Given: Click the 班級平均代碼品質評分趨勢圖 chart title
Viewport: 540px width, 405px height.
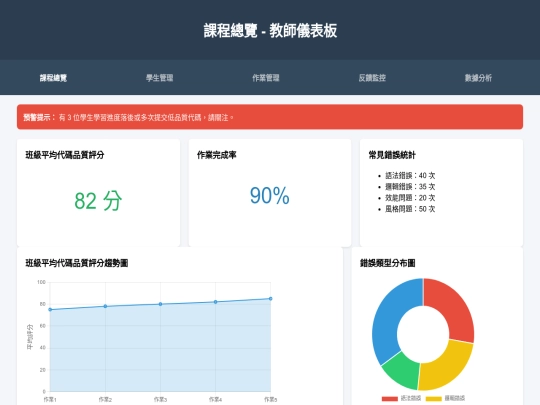Looking at the screenshot, I should pyautogui.click(x=77, y=263).
